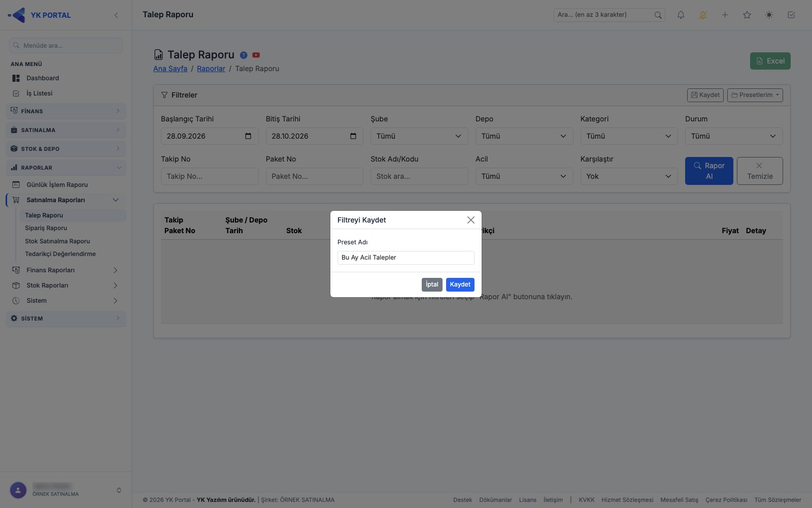
Task: Open Depo dropdown
Action: (x=524, y=136)
